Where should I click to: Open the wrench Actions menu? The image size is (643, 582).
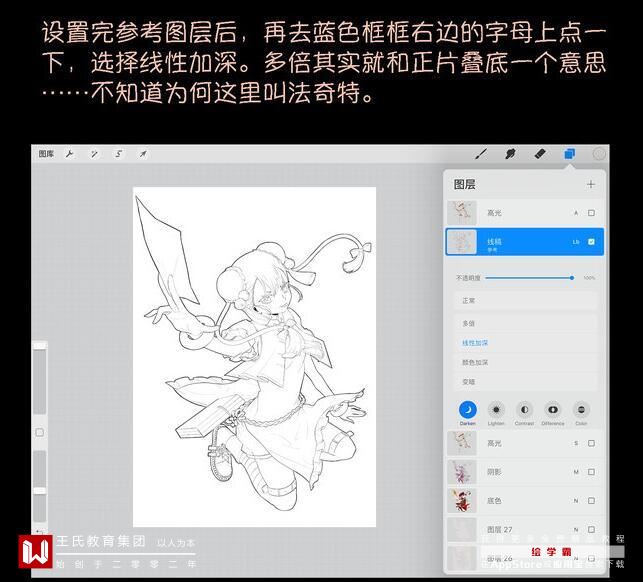click(x=69, y=154)
